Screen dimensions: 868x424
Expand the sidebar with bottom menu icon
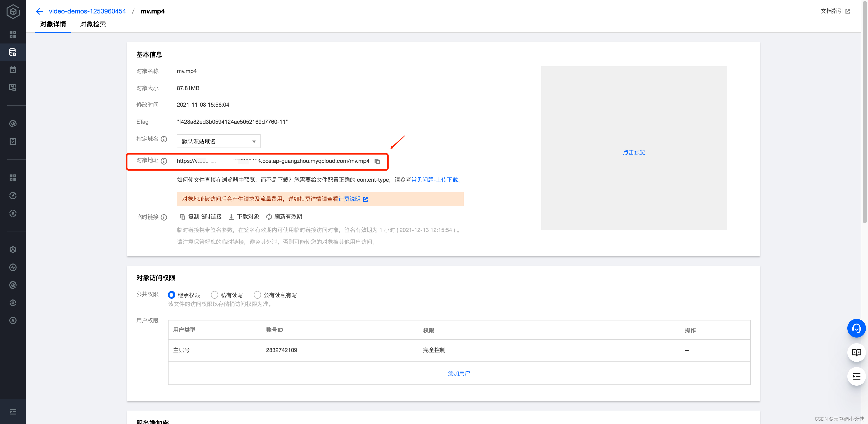click(13, 412)
